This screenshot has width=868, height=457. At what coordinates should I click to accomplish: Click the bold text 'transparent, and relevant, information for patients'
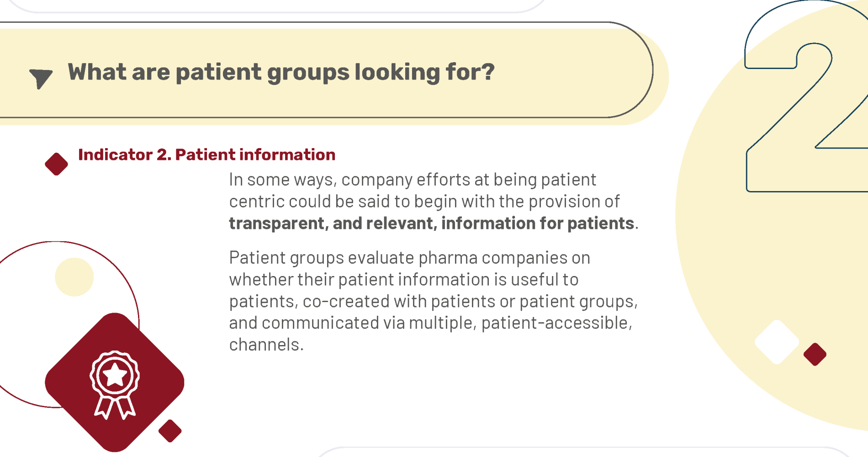[431, 223]
